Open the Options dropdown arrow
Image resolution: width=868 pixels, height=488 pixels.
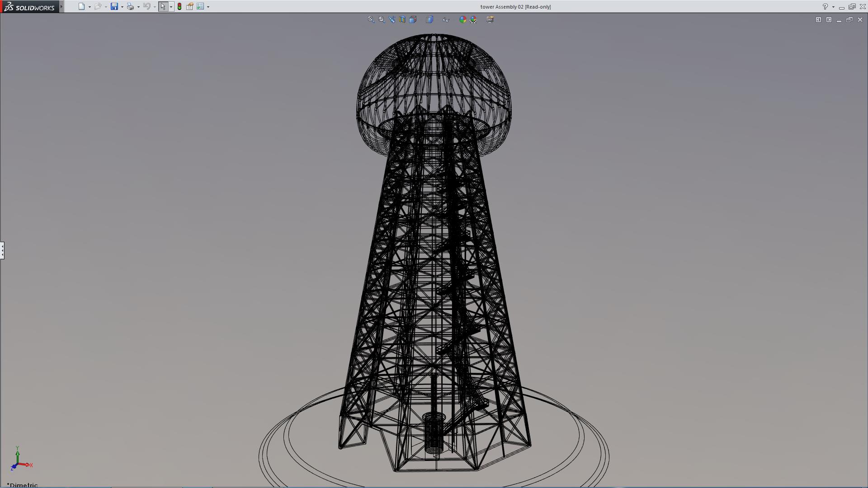coord(208,7)
